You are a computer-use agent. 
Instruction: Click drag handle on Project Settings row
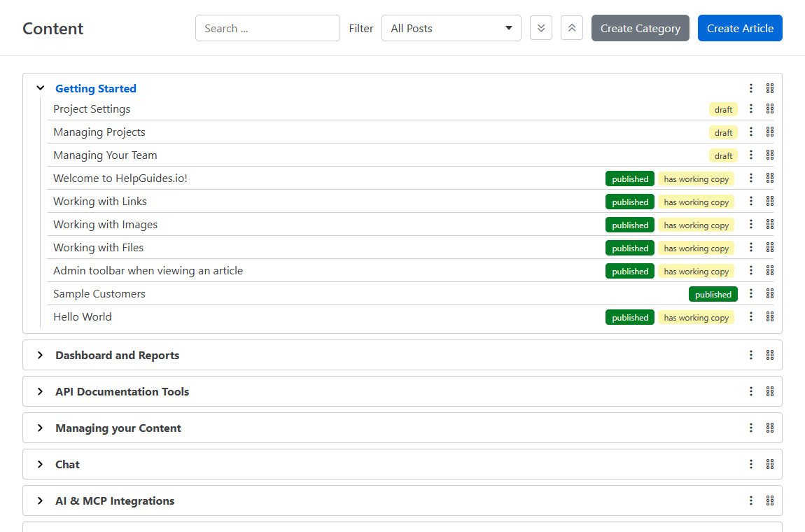pyautogui.click(x=770, y=109)
